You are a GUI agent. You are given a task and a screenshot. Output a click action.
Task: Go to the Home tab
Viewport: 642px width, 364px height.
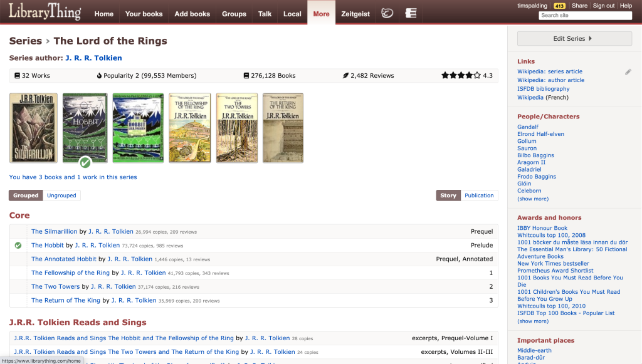tap(104, 14)
